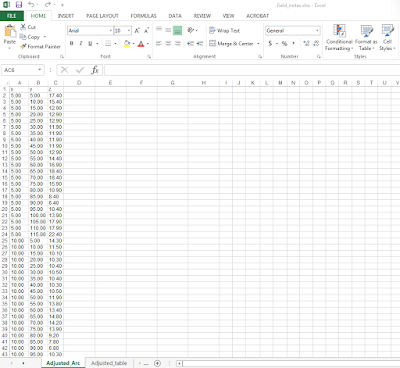
Task: Add a new sheet
Action: (157, 363)
